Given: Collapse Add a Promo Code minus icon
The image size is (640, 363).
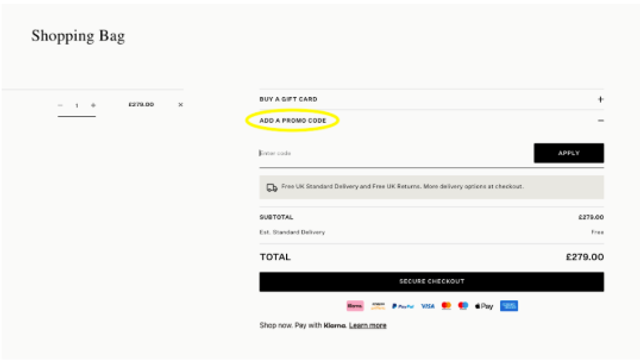Looking at the screenshot, I should tap(600, 120).
